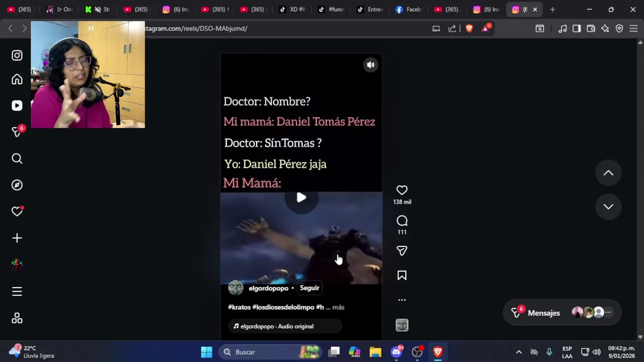Open direct messages with 6 badge in sidebar

pyautogui.click(x=17, y=132)
